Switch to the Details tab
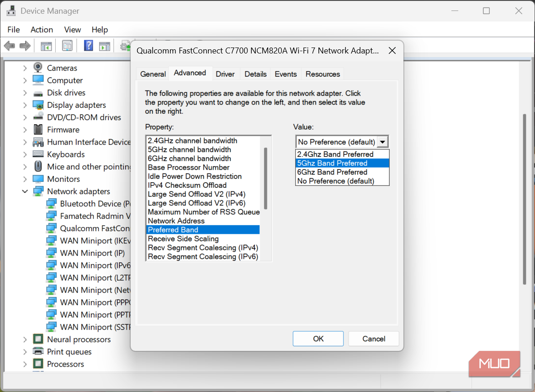 pyautogui.click(x=255, y=74)
